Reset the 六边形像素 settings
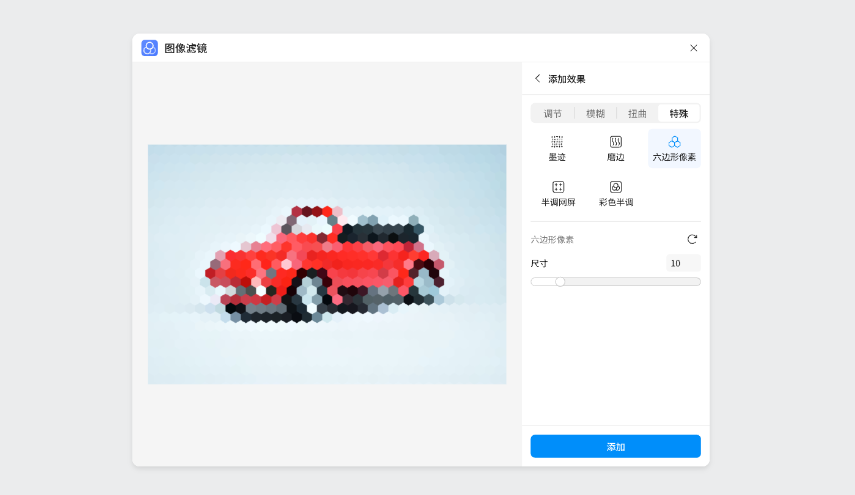This screenshot has height=495, width=855. coord(692,239)
